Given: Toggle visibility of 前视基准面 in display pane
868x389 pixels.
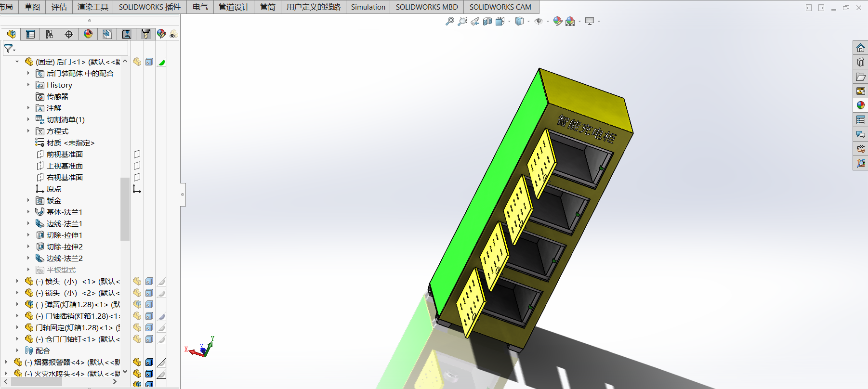Looking at the screenshot, I should (137, 154).
